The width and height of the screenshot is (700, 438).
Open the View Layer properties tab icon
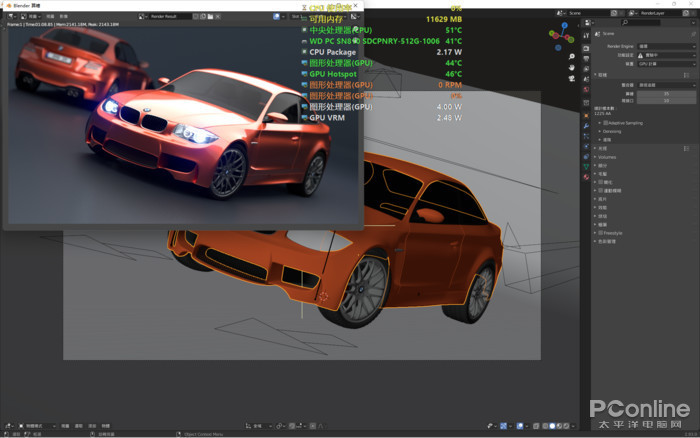[586, 69]
